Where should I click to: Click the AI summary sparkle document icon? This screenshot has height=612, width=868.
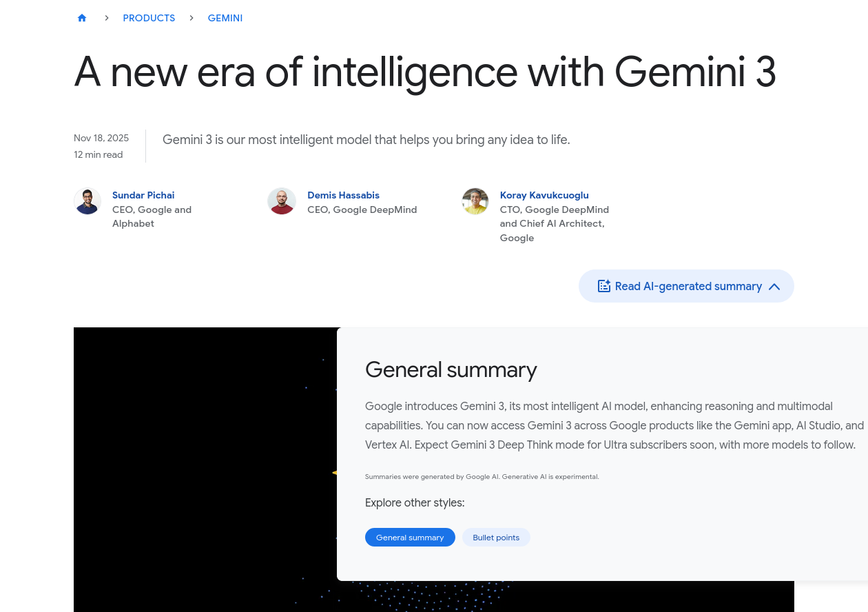[x=604, y=285]
